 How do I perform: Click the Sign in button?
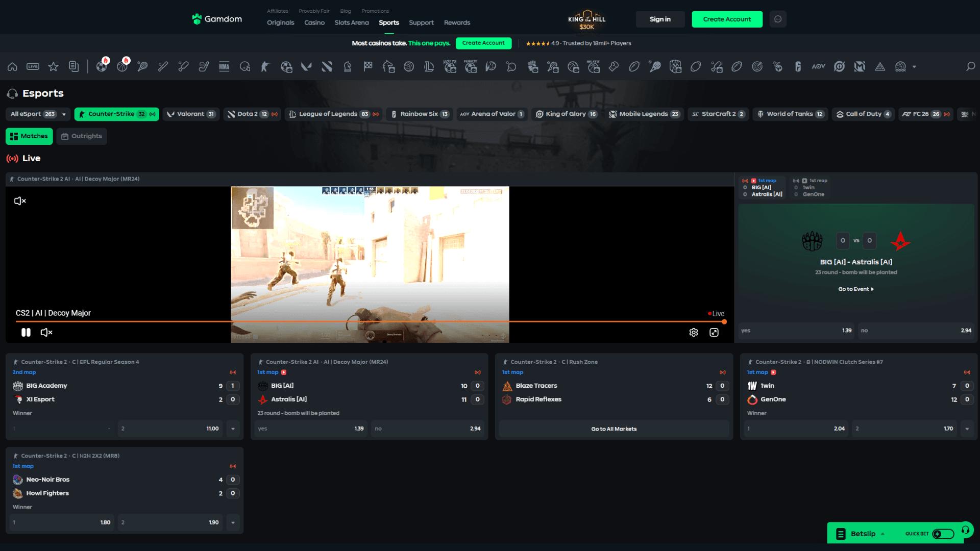[x=660, y=19]
